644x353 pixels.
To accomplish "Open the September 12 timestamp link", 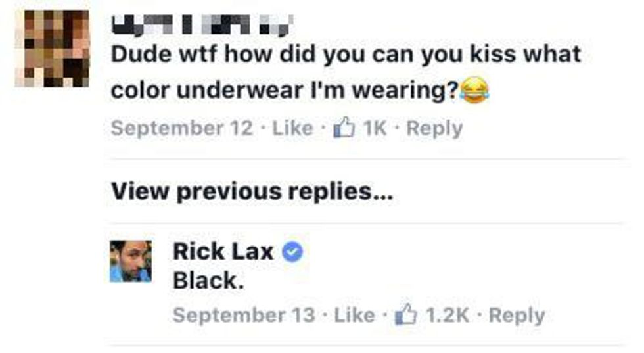I will click(x=182, y=128).
